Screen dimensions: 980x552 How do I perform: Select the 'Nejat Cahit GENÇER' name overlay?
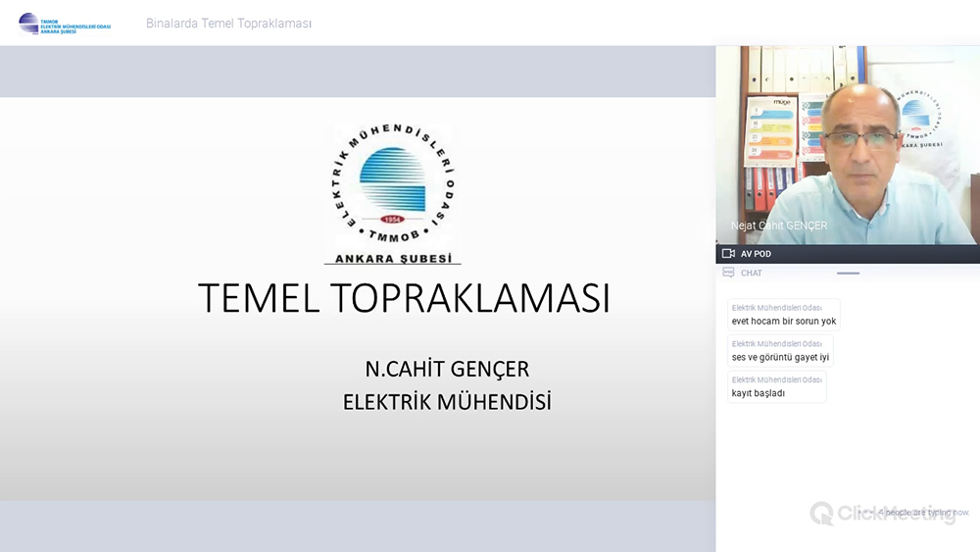coord(779,226)
